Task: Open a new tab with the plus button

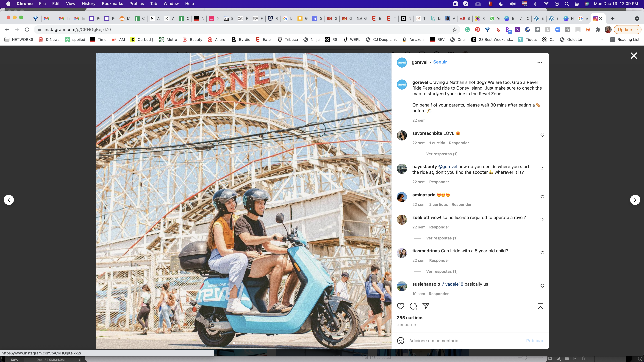Action: (613, 19)
